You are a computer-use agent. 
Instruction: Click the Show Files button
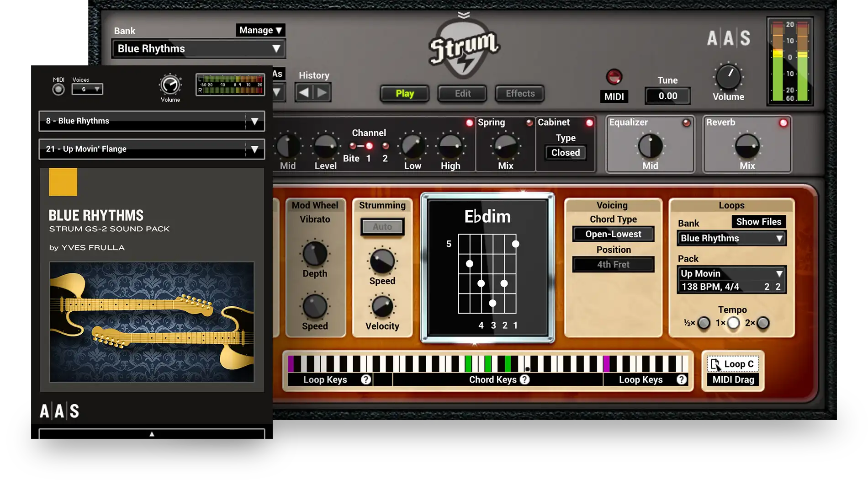(x=758, y=222)
